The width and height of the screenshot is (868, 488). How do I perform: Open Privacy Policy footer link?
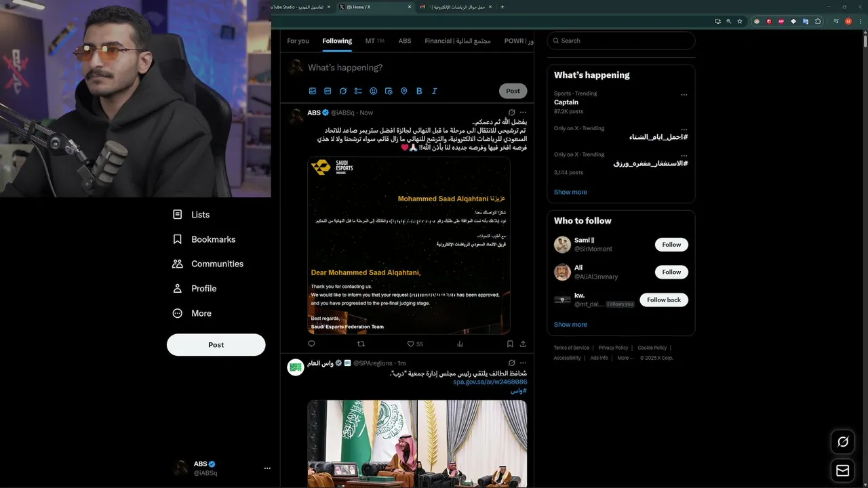613,348
